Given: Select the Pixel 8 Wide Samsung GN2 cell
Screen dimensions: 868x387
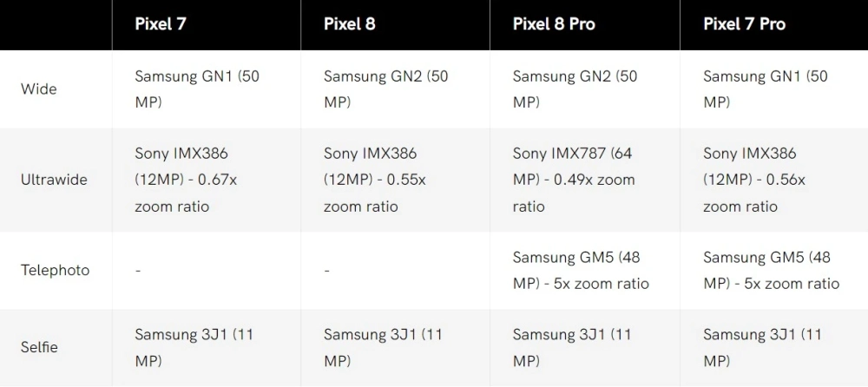Looking at the screenshot, I should [386, 89].
